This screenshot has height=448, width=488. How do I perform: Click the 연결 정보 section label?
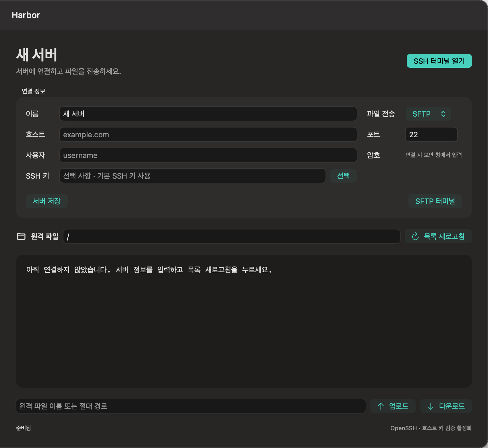pos(34,91)
